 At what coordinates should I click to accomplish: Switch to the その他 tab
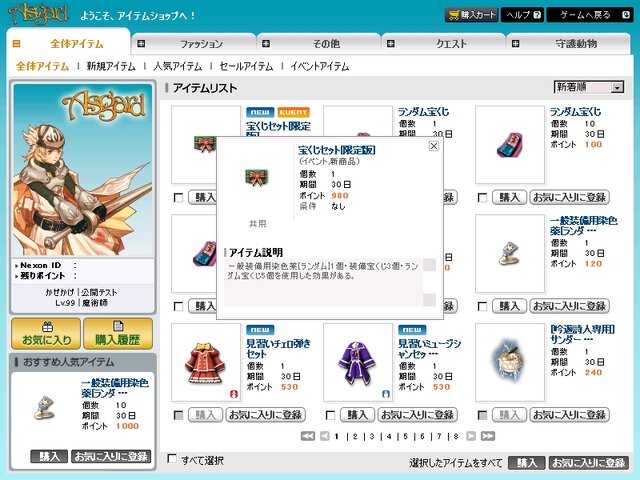pos(319,43)
